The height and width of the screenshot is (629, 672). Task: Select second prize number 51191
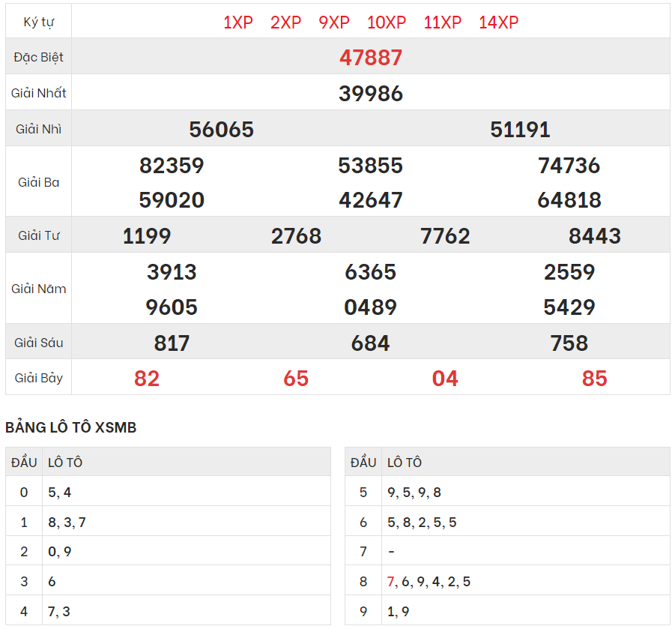(x=520, y=130)
